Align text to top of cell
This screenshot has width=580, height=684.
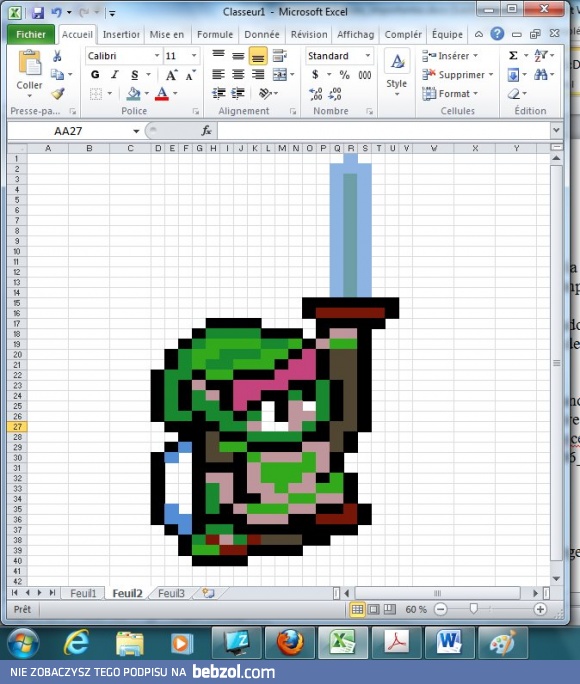click(218, 55)
